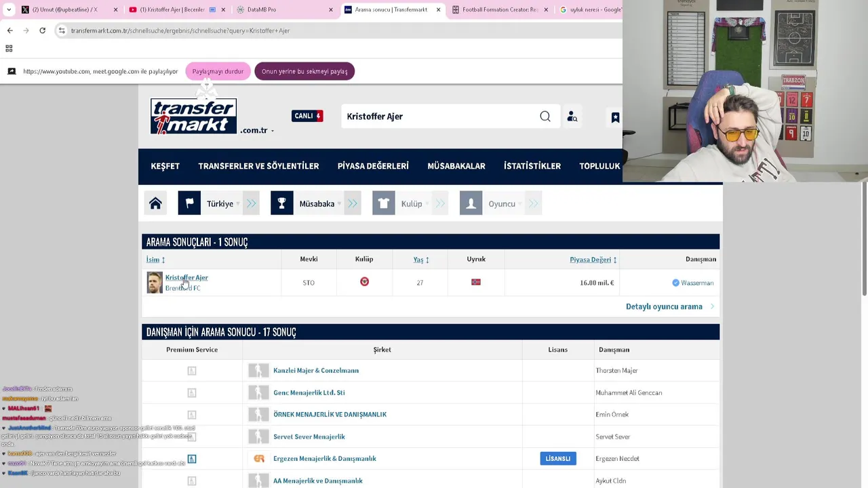Open the Wasserman agent link
This screenshot has height=488, width=868.
(697, 283)
